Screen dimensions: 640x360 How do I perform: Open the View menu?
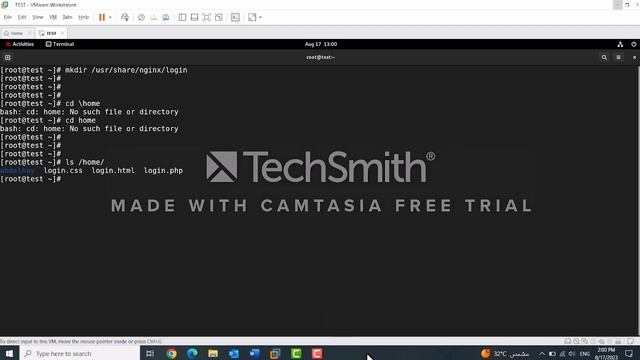[38, 17]
